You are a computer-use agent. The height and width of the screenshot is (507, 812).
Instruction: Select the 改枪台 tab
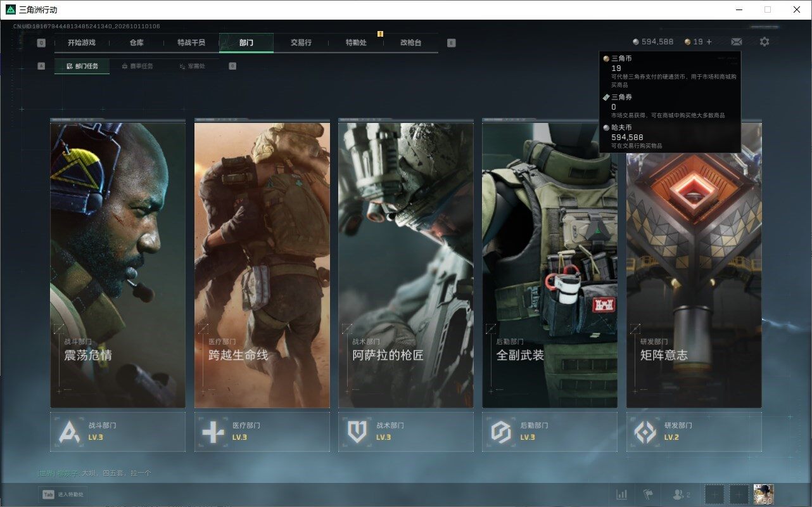[410, 42]
